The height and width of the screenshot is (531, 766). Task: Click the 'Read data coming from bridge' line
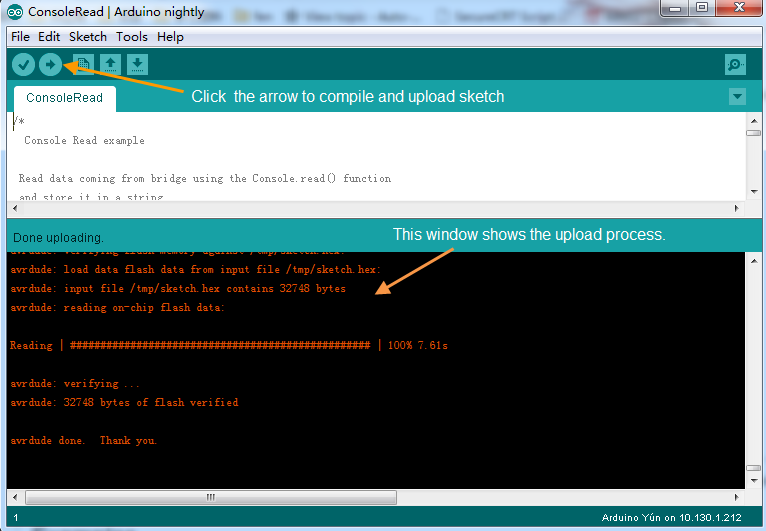click(x=205, y=179)
